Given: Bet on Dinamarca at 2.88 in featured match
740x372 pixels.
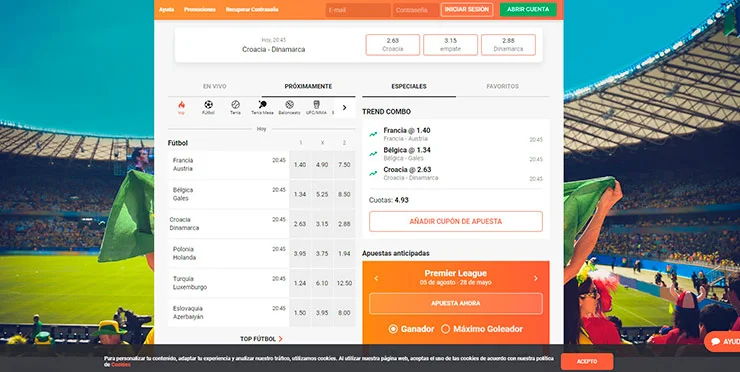Looking at the screenshot, I should point(508,45).
